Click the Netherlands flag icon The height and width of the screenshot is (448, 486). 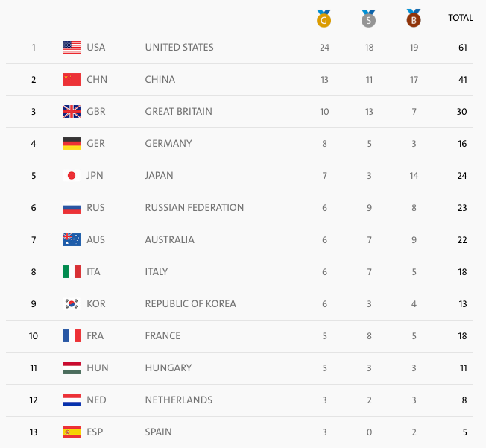tap(72, 400)
